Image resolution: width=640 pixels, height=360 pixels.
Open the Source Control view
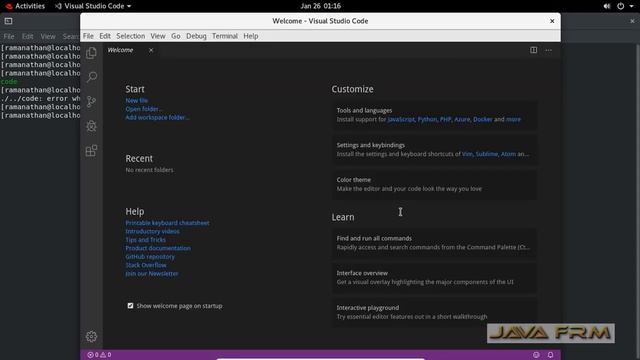pyautogui.click(x=91, y=102)
